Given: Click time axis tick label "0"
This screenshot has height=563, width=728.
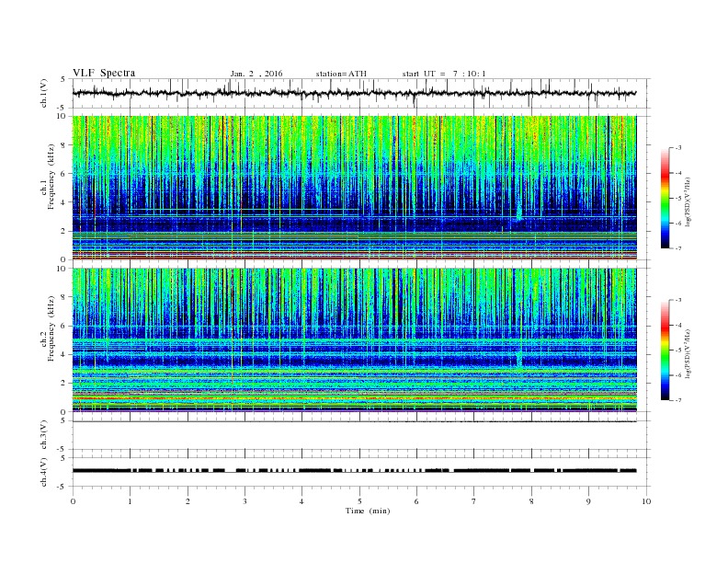Looking at the screenshot, I should tap(73, 501).
